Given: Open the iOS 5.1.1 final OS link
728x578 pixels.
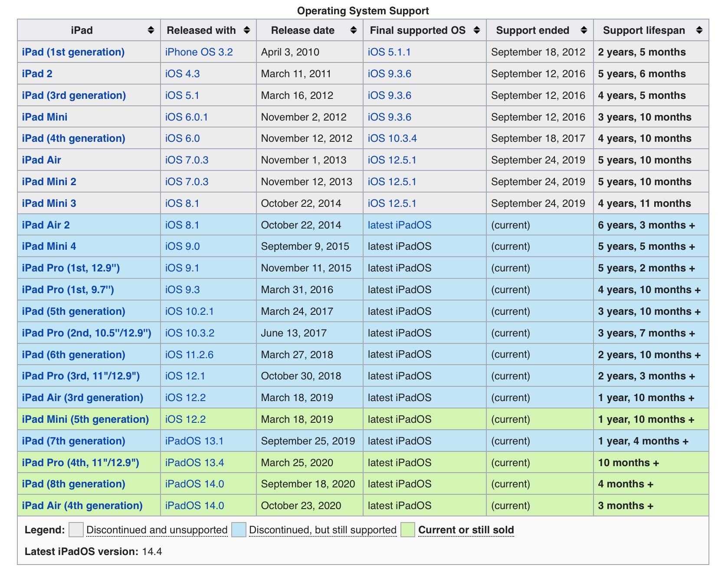Looking at the screenshot, I should 390,52.
